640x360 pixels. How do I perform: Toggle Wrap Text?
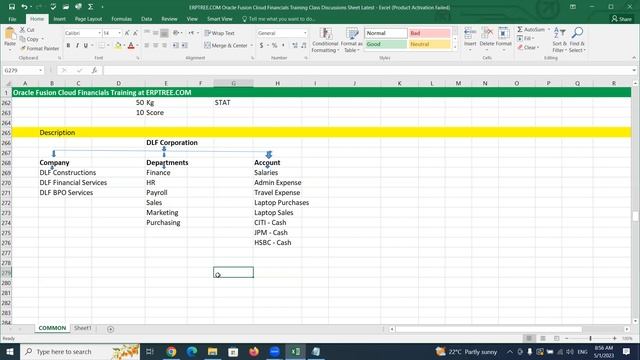[220, 33]
